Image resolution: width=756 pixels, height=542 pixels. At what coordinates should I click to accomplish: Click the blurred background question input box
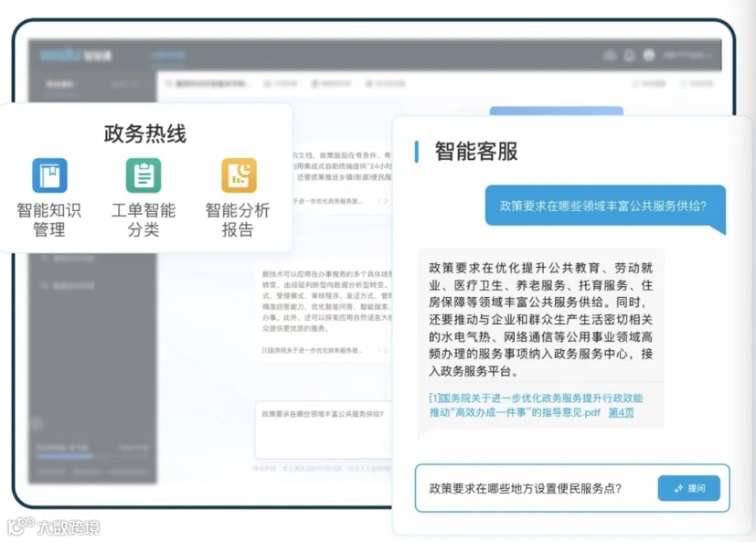pyautogui.click(x=324, y=430)
